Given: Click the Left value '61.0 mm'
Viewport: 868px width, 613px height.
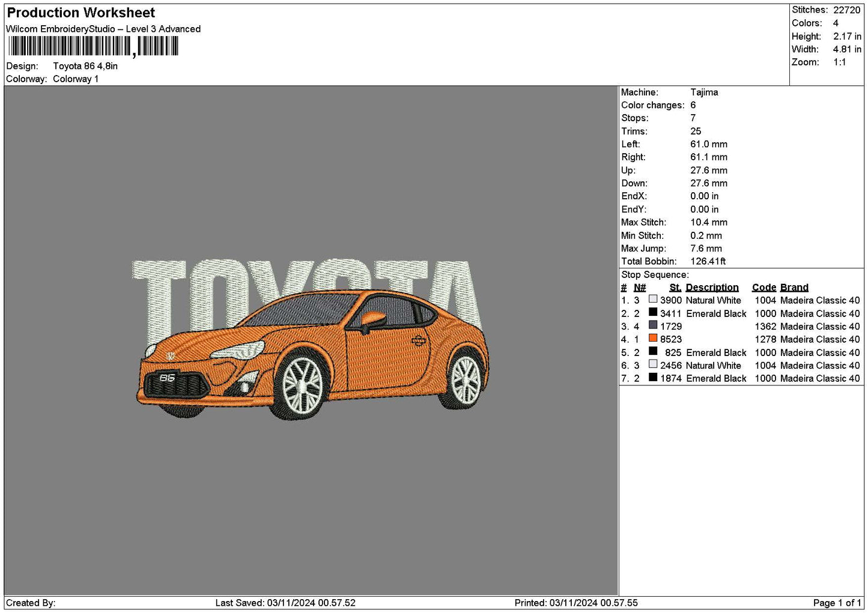Looking at the screenshot, I should click(x=709, y=144).
